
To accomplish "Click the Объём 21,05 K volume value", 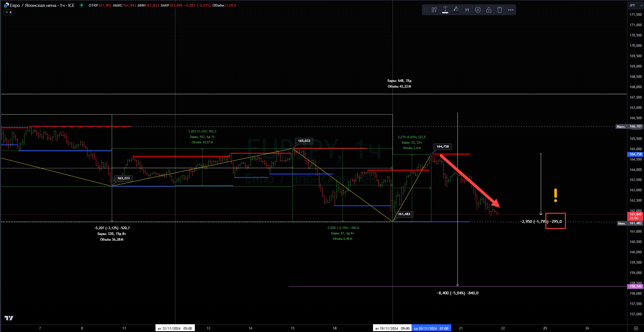I will pos(224,5).
